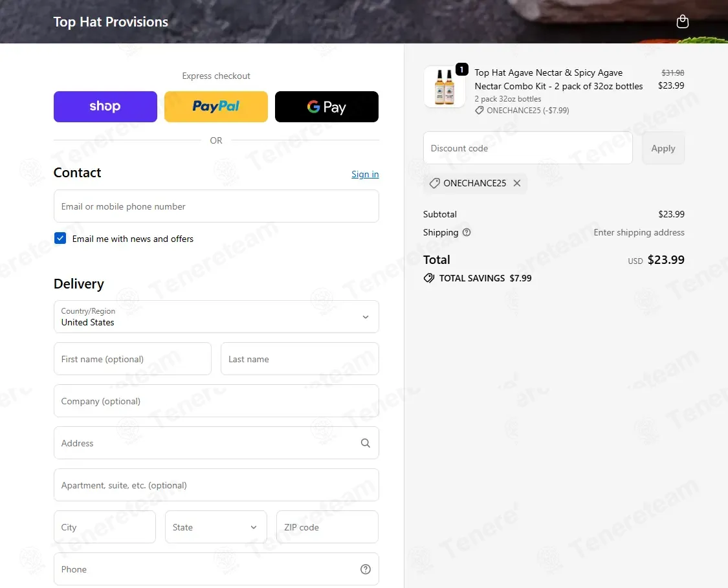This screenshot has width=728, height=588.
Task: Click the Apply discount button
Action: pos(663,148)
